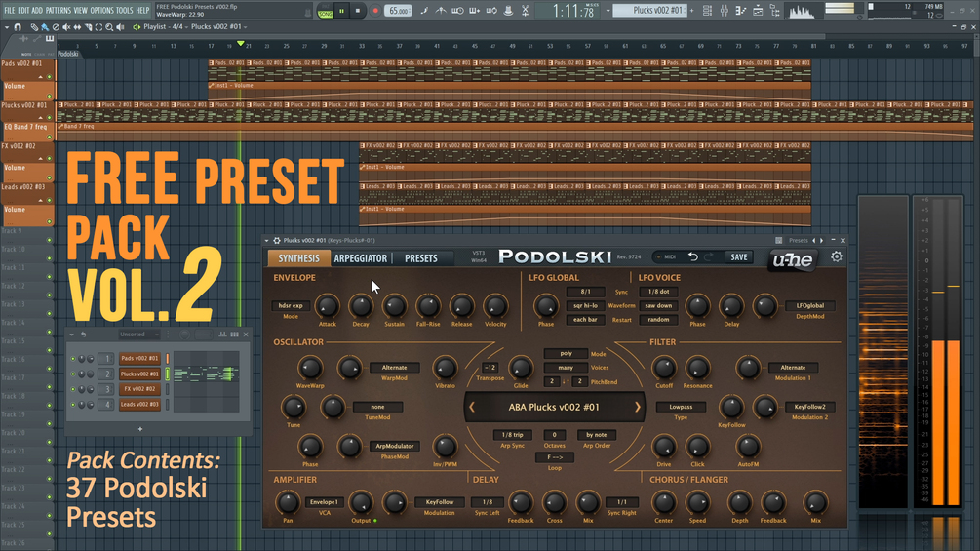The width and height of the screenshot is (980, 551).
Task: Go to previous preset with left arrow
Action: [472, 408]
